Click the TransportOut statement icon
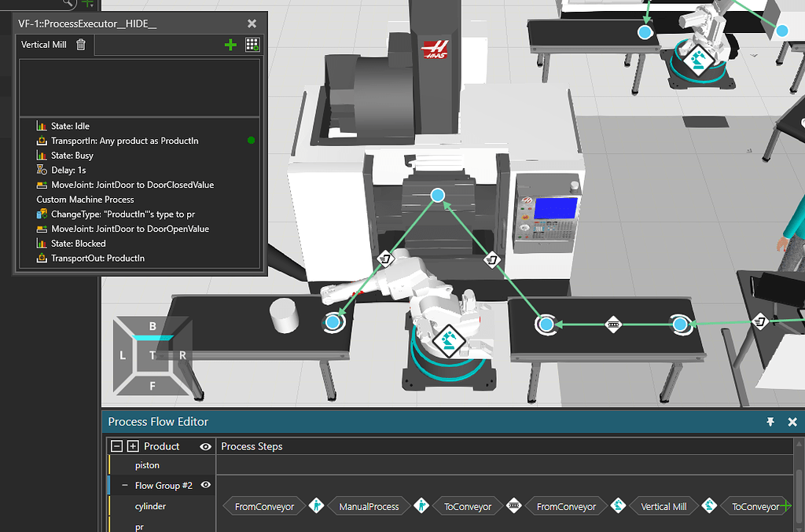805x532 pixels. coord(42,258)
